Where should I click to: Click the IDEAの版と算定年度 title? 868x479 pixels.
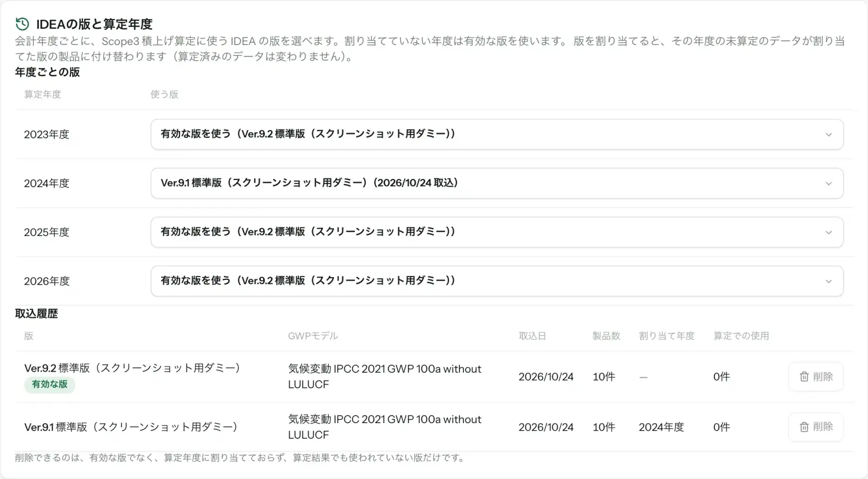(94, 24)
